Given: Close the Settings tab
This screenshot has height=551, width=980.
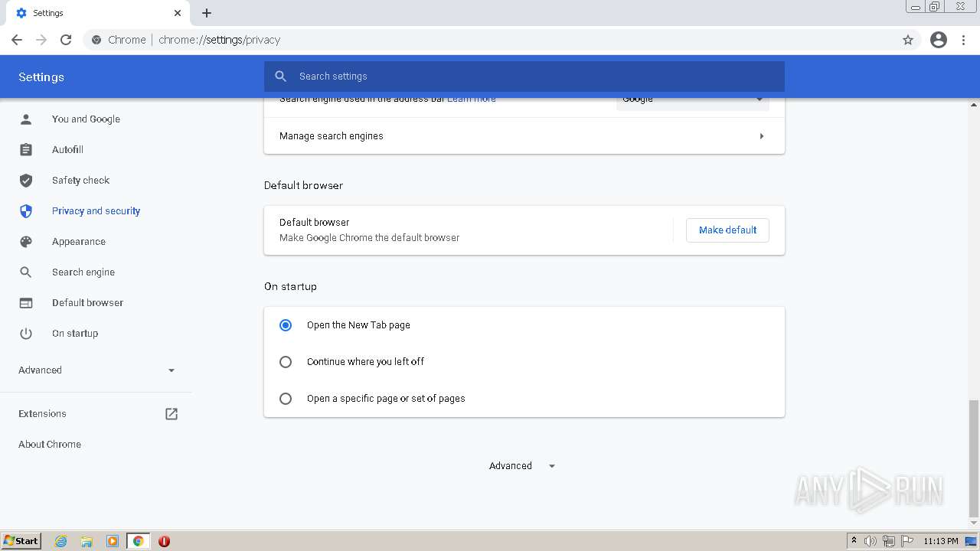Looking at the screenshot, I should point(178,13).
